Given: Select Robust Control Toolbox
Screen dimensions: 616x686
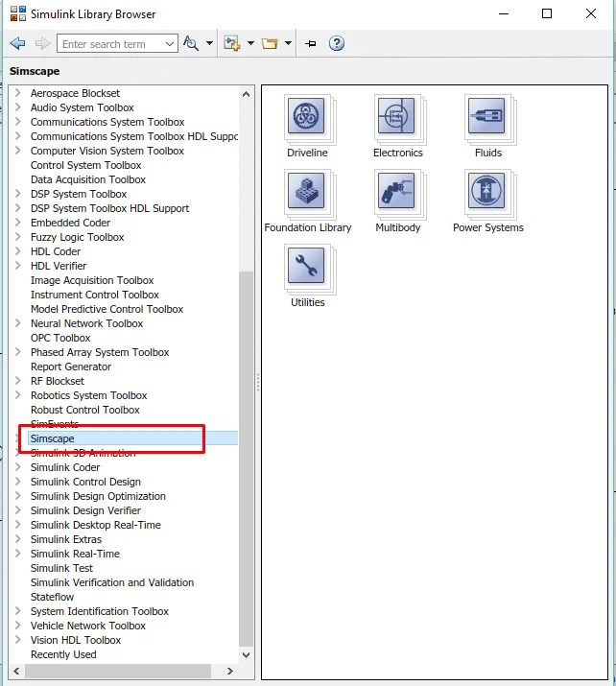Looking at the screenshot, I should click(x=84, y=410).
